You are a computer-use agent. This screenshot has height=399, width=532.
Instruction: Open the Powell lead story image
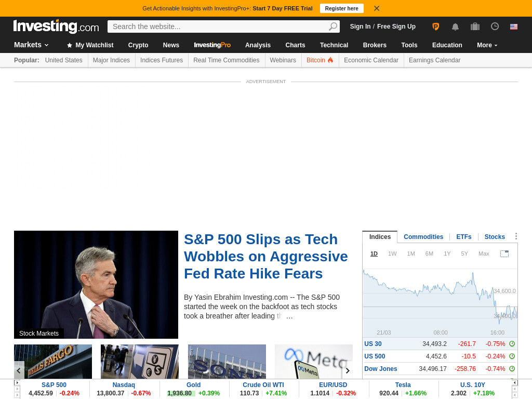(x=96, y=285)
